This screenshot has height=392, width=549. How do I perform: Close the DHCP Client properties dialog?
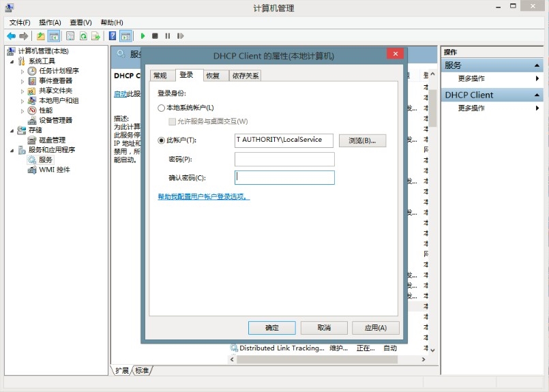396,54
